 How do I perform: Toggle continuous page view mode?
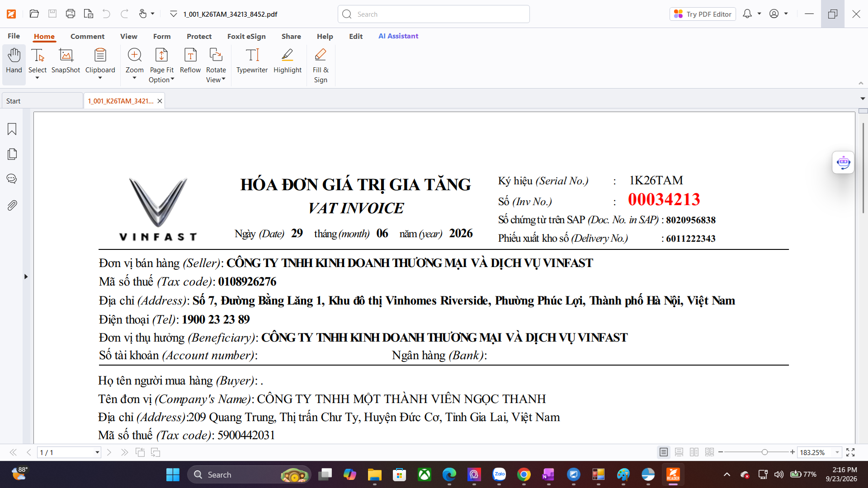point(679,452)
